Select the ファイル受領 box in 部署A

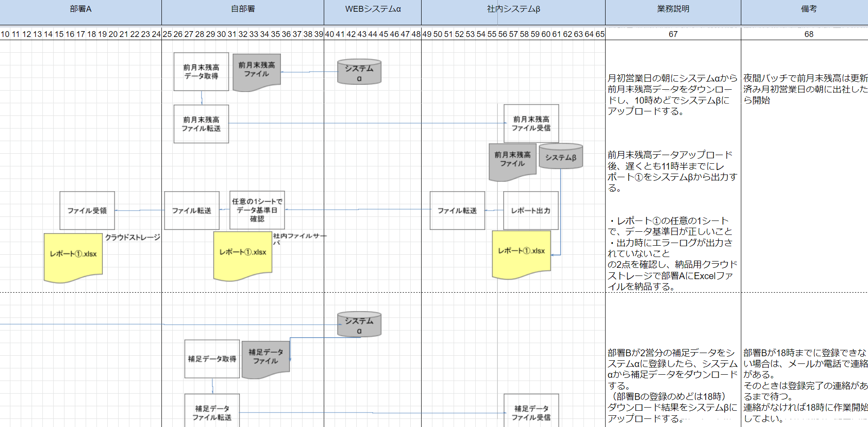(x=87, y=211)
